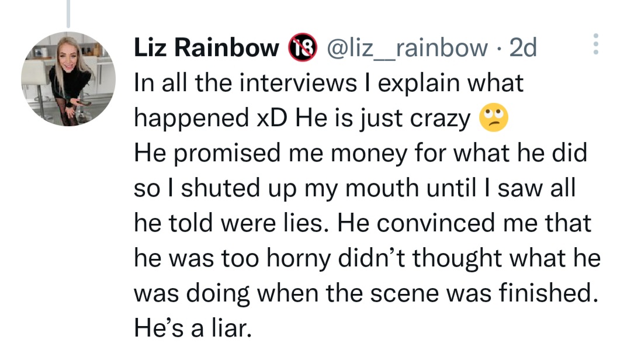Image resolution: width=631 pixels, height=364 pixels.
Task: Open the tweet's three-dot more options menu
Action: [x=595, y=44]
